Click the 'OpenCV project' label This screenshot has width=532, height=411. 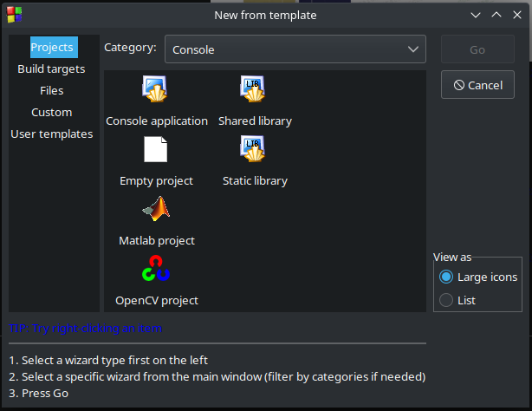(157, 300)
